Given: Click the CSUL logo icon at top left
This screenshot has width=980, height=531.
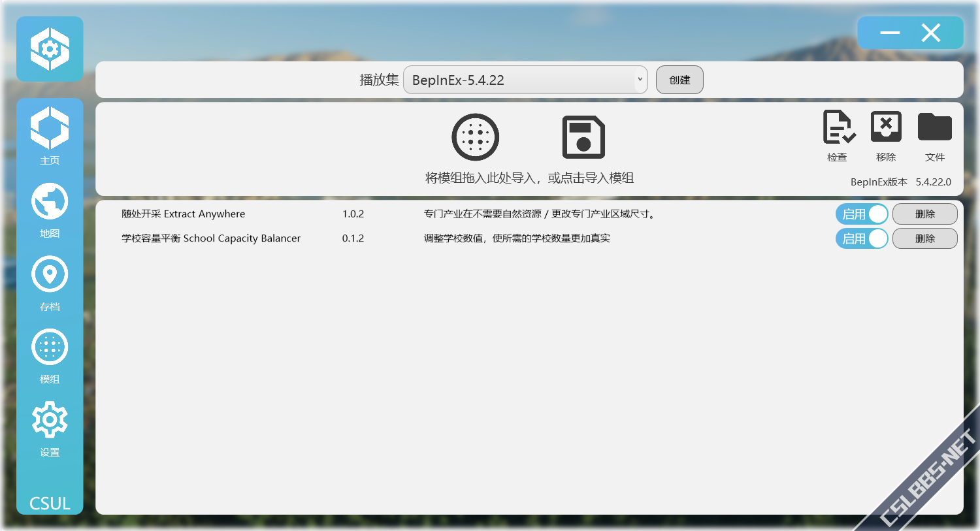Looking at the screenshot, I should [x=50, y=49].
